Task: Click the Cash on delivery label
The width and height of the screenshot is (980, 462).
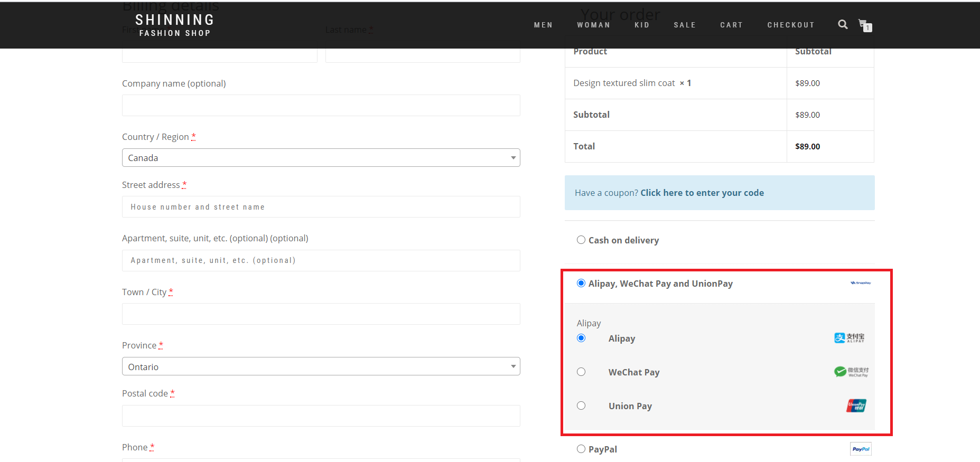Action: (624, 240)
